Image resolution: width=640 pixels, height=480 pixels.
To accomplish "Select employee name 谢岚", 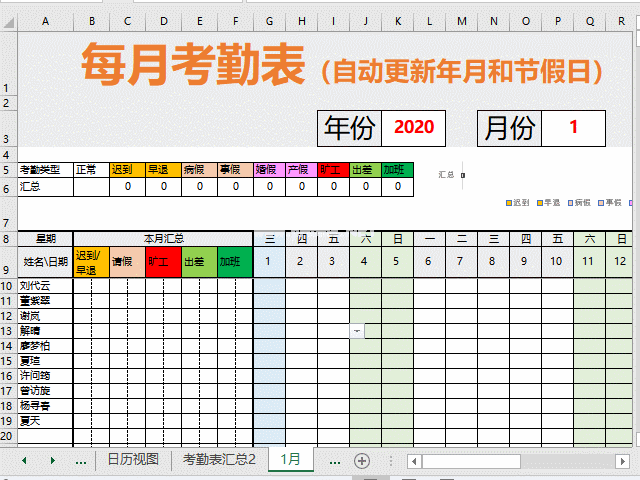I will tap(45, 316).
